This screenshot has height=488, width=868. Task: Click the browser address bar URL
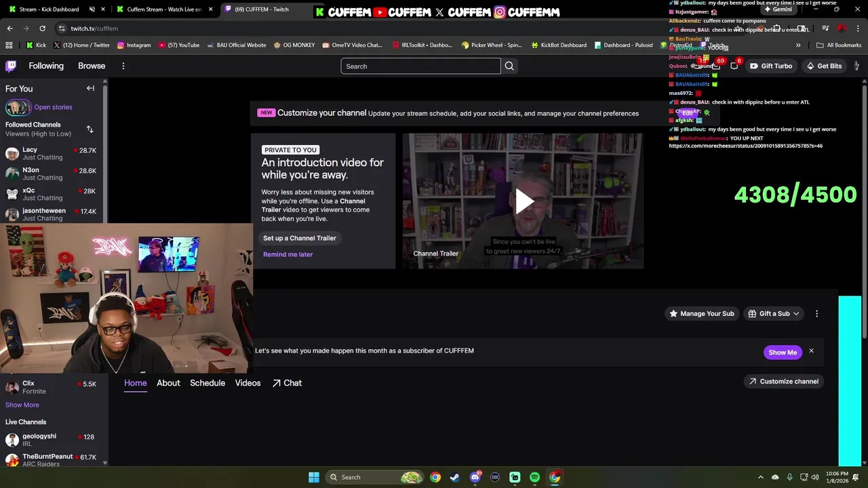click(94, 28)
